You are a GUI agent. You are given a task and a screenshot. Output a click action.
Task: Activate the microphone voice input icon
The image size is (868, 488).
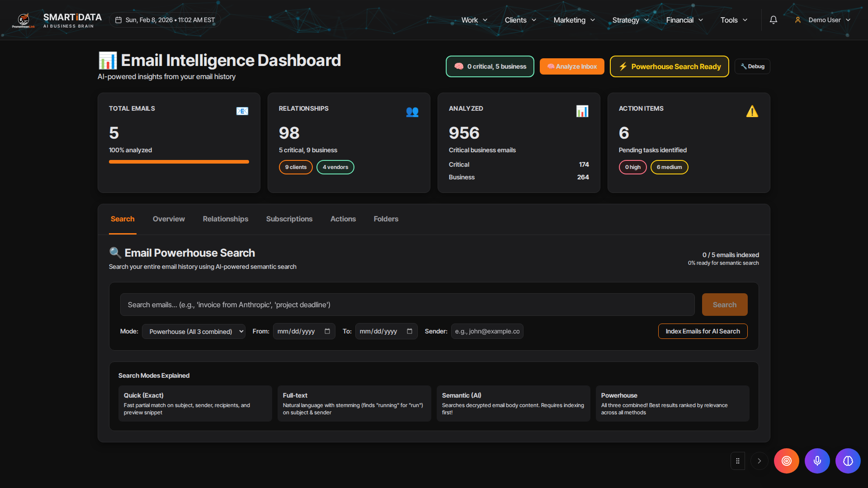coord(817,461)
